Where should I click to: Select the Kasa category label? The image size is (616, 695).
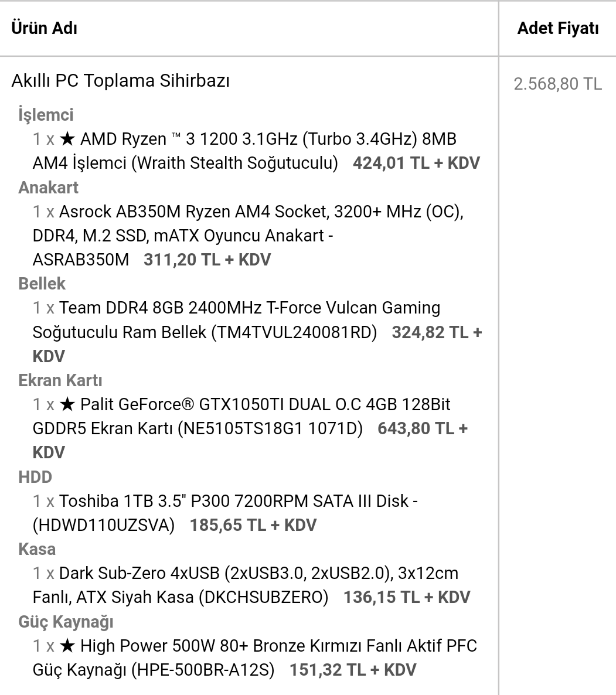click(37, 549)
